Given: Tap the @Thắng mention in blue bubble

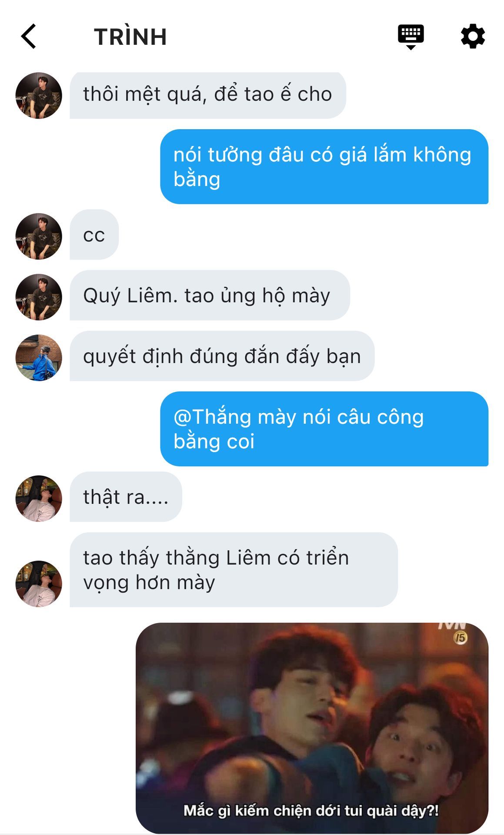Looking at the screenshot, I should click(x=212, y=417).
